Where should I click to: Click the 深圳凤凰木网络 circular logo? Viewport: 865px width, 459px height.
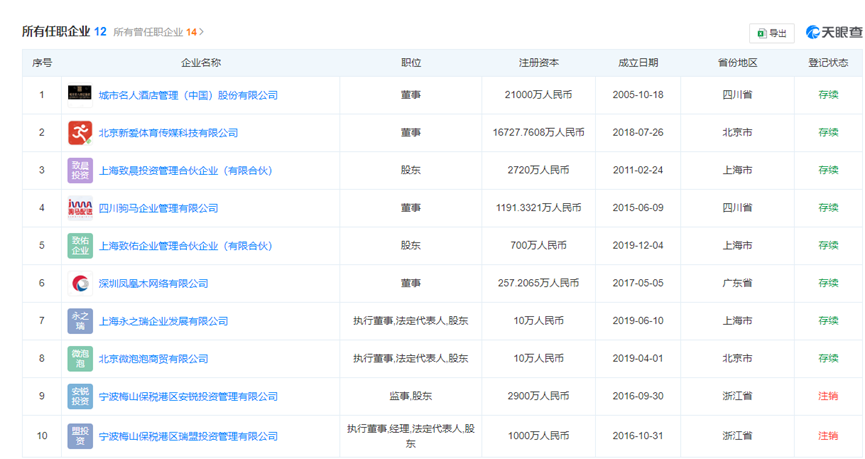(80, 284)
